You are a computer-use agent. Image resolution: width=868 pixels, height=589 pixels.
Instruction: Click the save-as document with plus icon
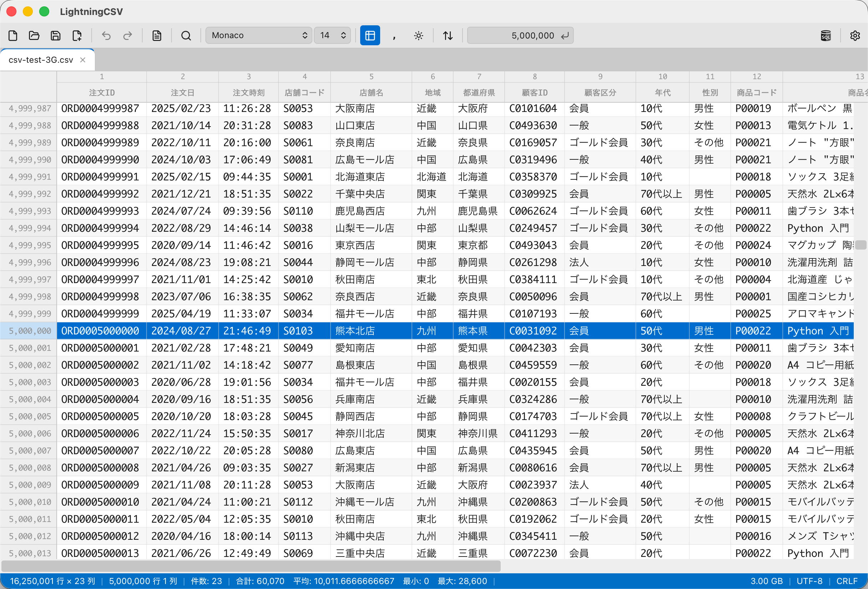(77, 36)
